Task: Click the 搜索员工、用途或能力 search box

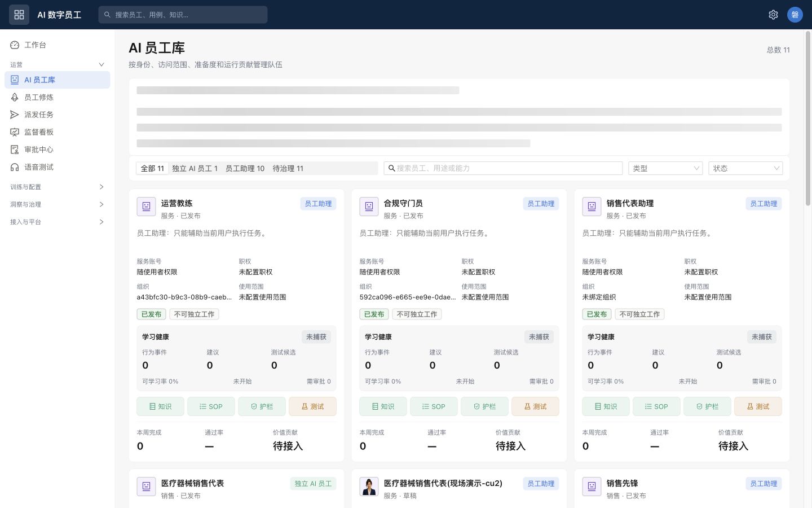Action: point(503,168)
